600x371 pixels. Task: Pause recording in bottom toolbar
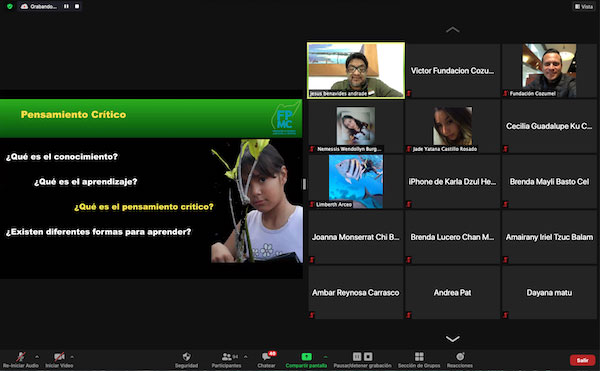click(357, 356)
